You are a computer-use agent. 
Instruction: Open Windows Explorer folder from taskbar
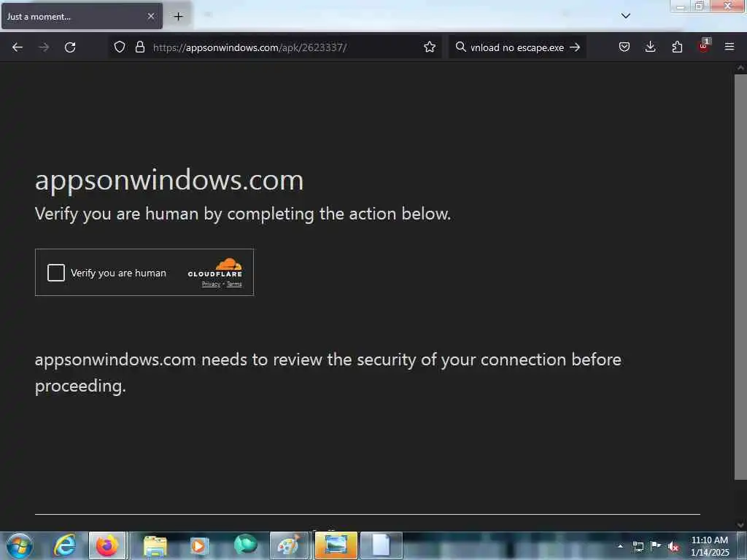click(x=155, y=545)
